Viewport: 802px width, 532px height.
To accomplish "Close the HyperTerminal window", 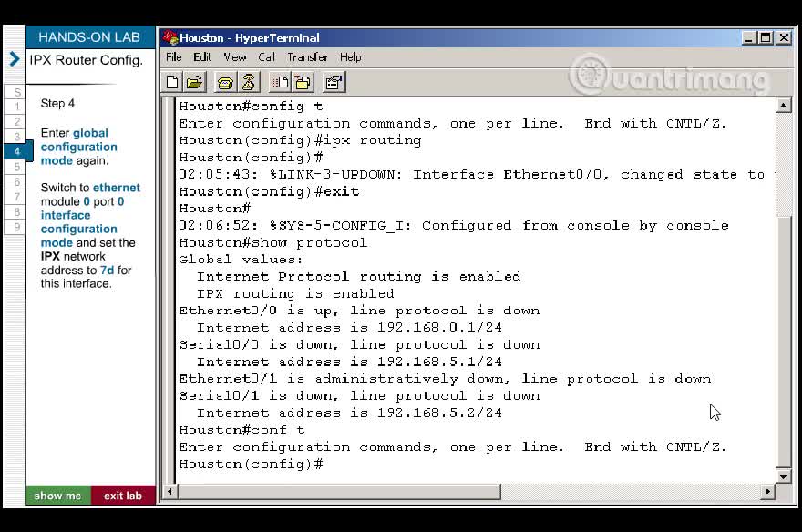I will (x=783, y=38).
